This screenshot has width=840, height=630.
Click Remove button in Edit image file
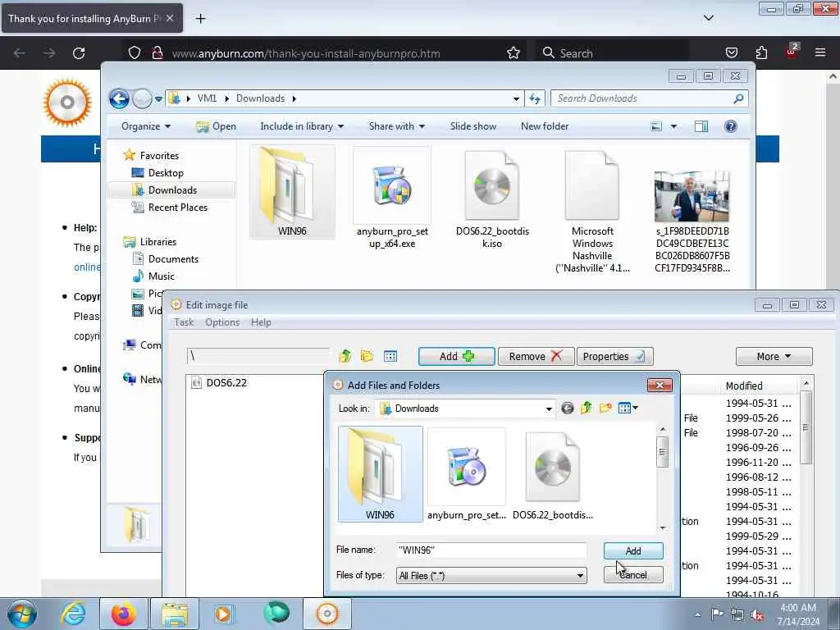536,356
